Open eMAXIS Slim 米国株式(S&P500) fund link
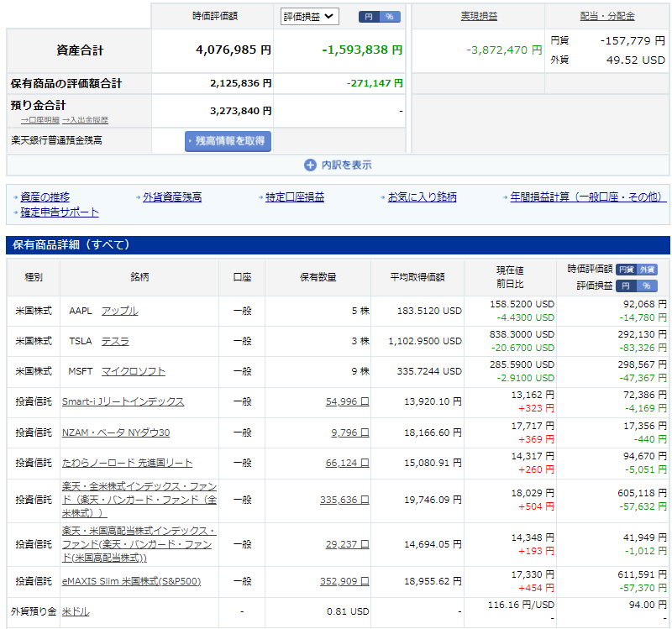672x629 pixels. (x=131, y=580)
